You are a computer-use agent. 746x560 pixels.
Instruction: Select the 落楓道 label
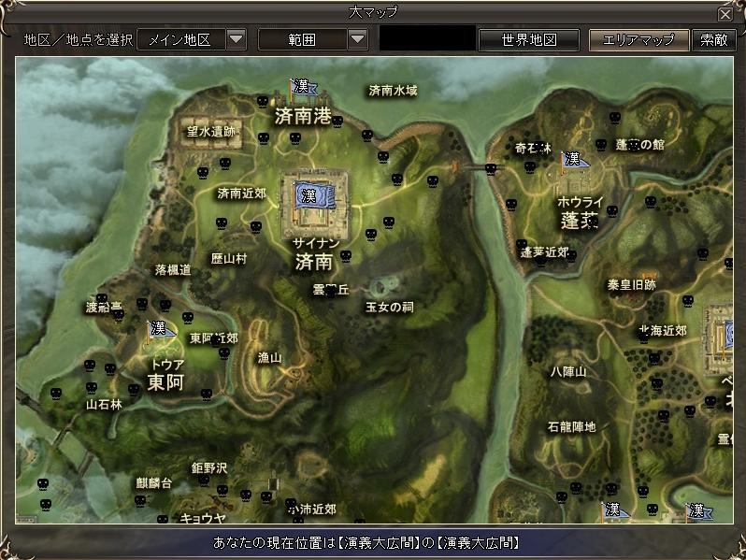[x=173, y=270]
